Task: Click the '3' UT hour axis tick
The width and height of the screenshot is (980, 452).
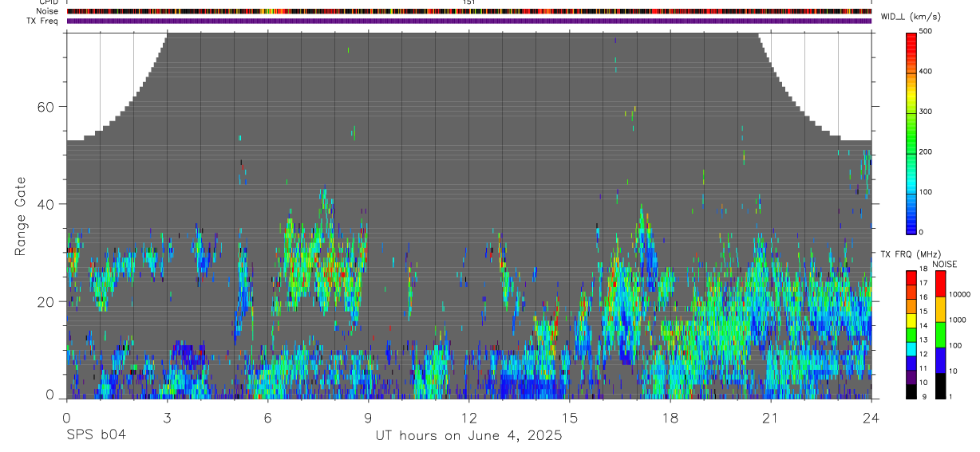Action: pyautogui.click(x=167, y=418)
